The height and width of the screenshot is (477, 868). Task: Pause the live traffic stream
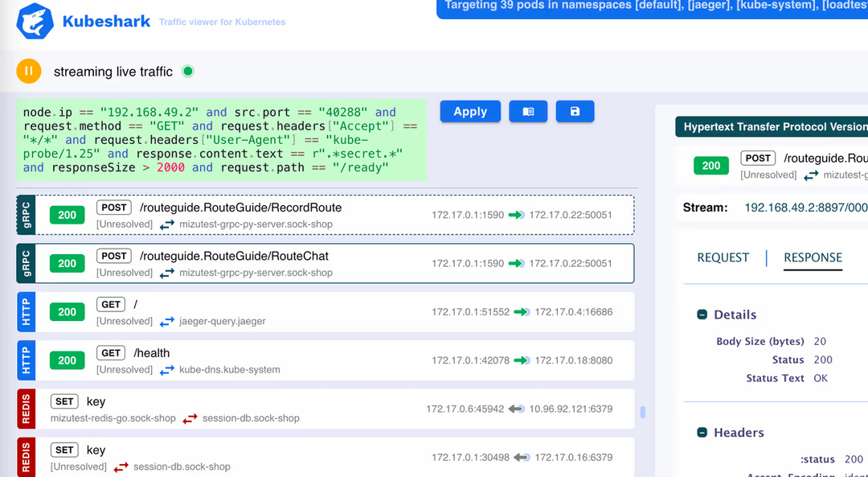pyautogui.click(x=29, y=72)
